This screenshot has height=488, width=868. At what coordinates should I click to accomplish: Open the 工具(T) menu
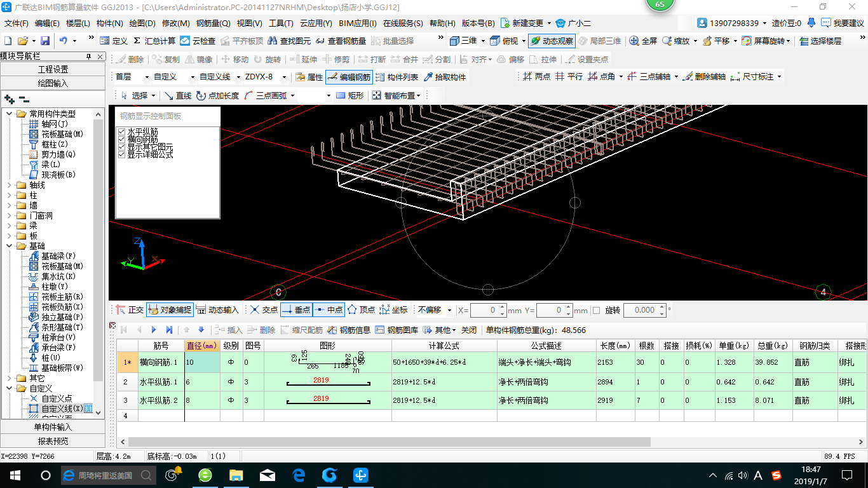coord(281,24)
